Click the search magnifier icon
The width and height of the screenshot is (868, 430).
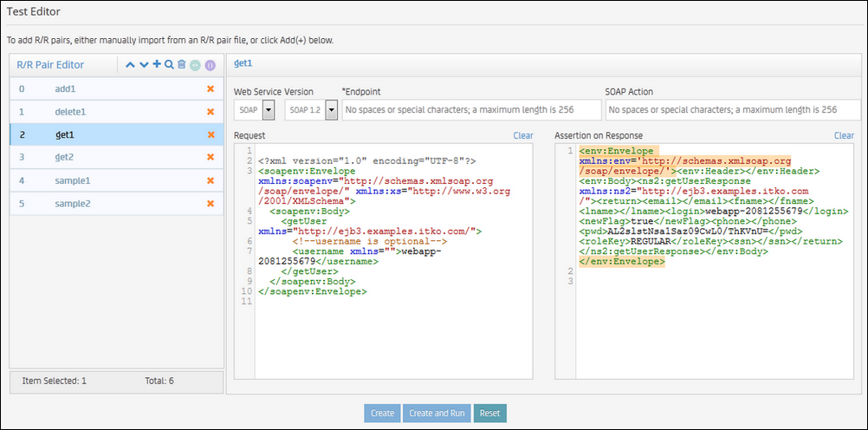click(x=169, y=65)
